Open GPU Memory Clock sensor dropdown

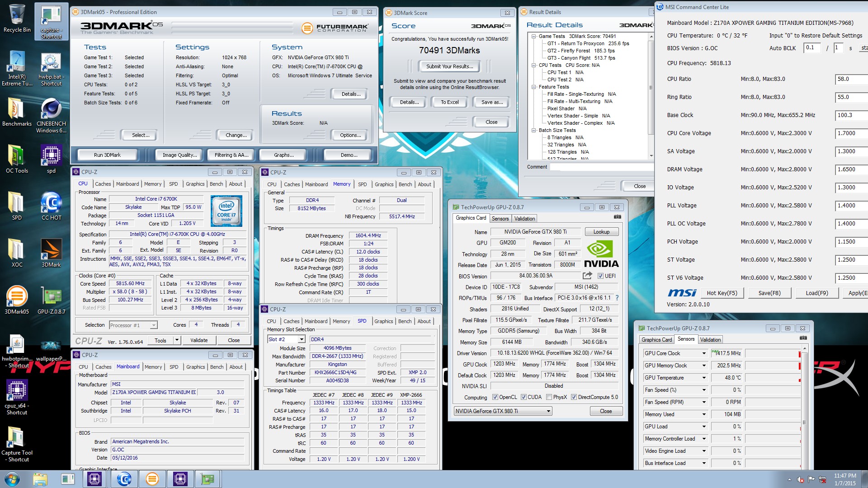tap(703, 366)
